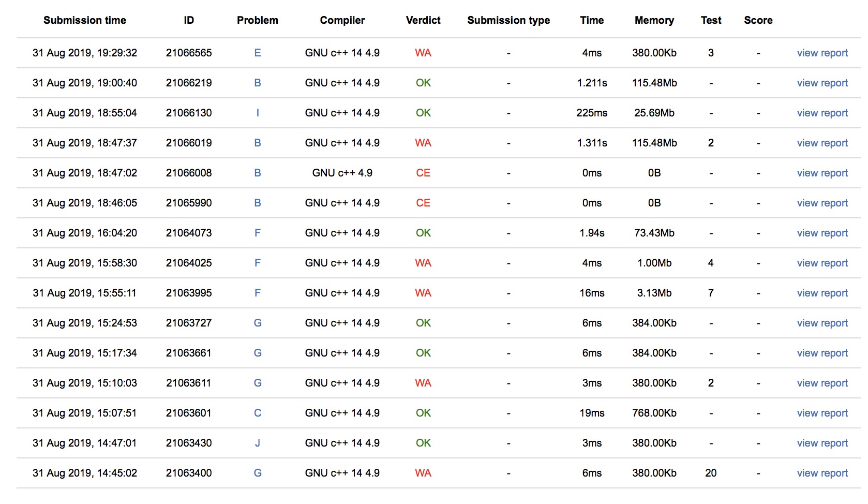Click the Submission time column header

[x=85, y=20]
